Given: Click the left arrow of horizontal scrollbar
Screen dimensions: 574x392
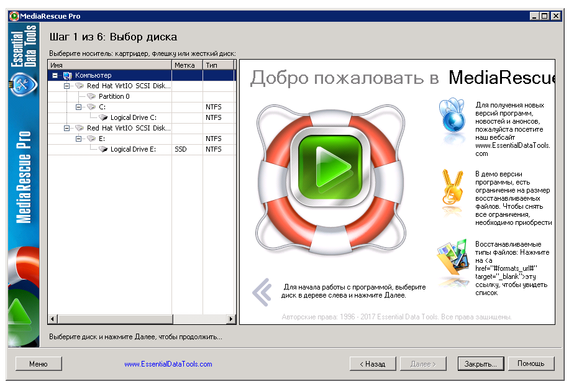Looking at the screenshot, I should [53, 319].
